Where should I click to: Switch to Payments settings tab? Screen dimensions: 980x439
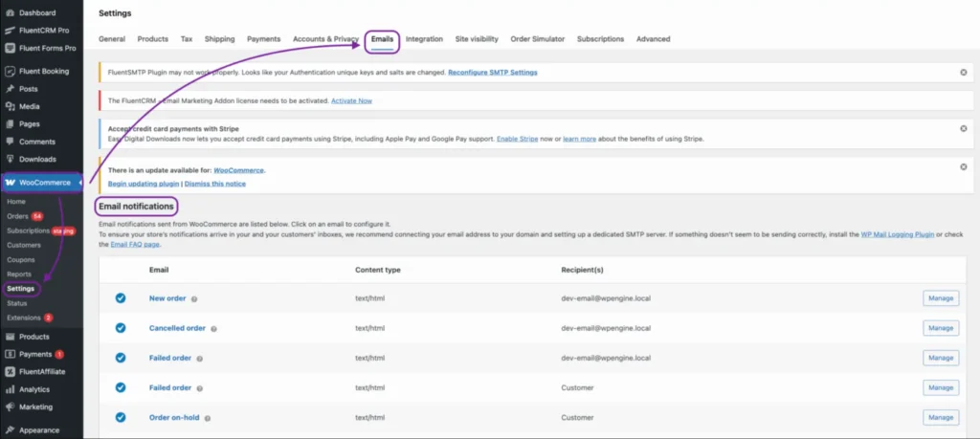coord(264,38)
